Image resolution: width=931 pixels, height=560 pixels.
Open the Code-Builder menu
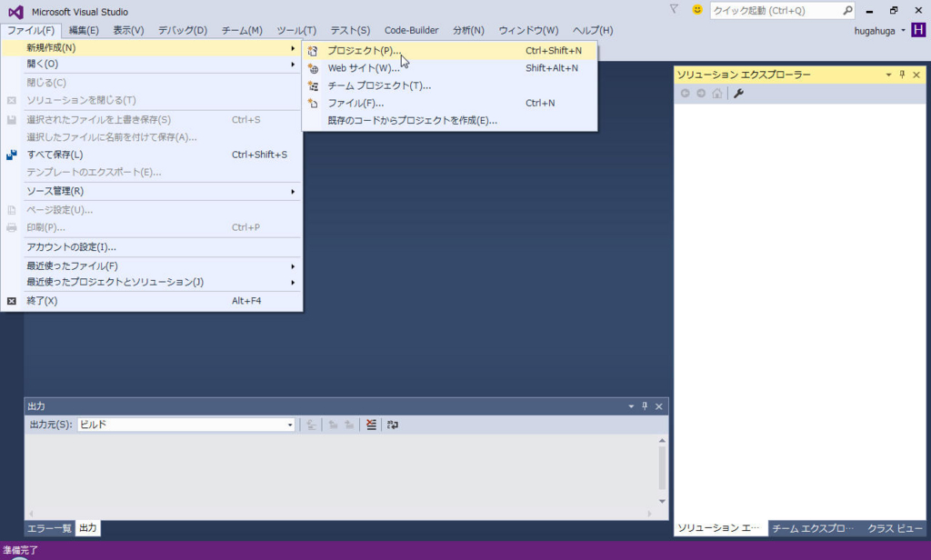(x=412, y=30)
